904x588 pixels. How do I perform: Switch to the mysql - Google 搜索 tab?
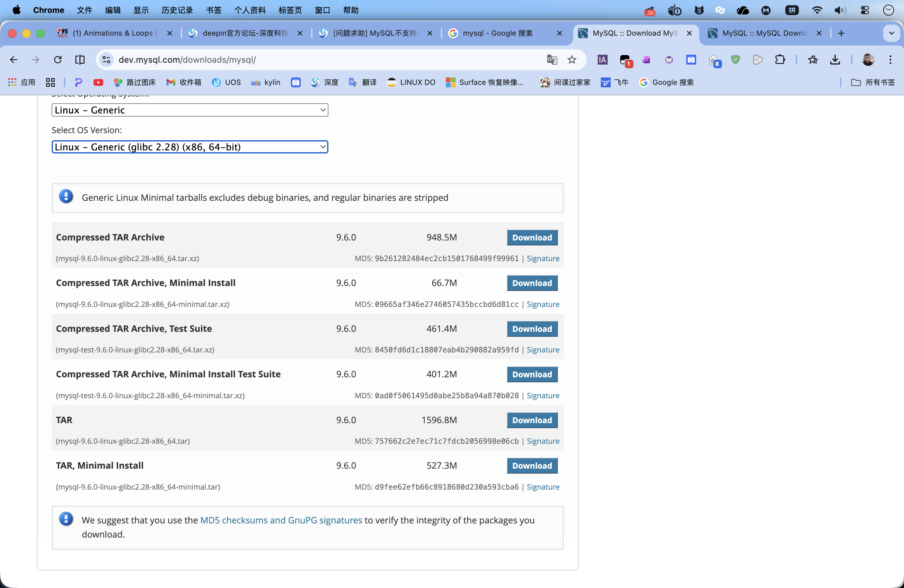pyautogui.click(x=498, y=34)
